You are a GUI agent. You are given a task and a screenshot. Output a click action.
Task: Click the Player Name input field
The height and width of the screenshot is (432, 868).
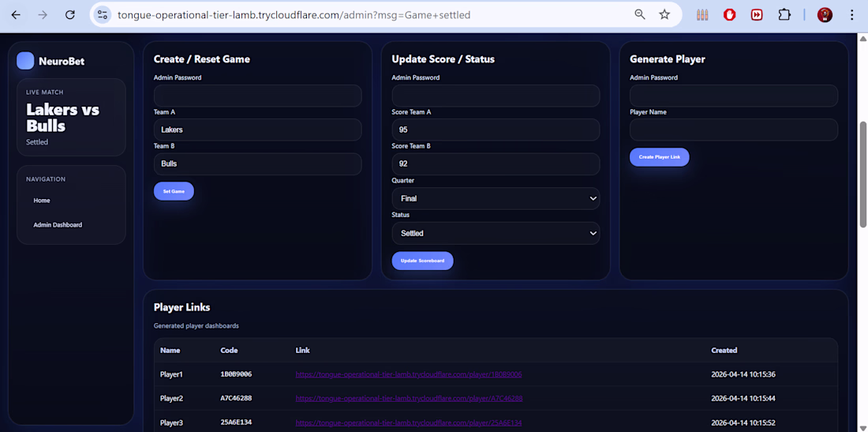734,130
